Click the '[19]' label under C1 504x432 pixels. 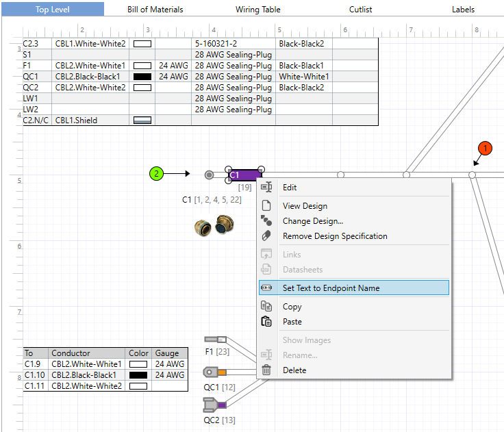244,188
